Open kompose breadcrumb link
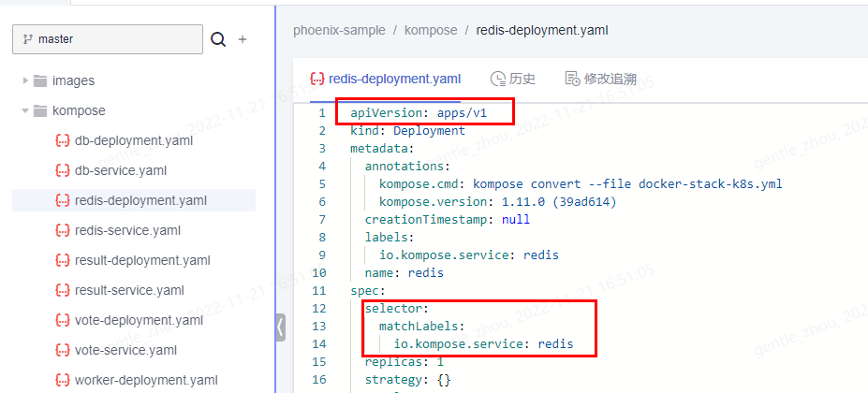The image size is (868, 393). click(425, 30)
